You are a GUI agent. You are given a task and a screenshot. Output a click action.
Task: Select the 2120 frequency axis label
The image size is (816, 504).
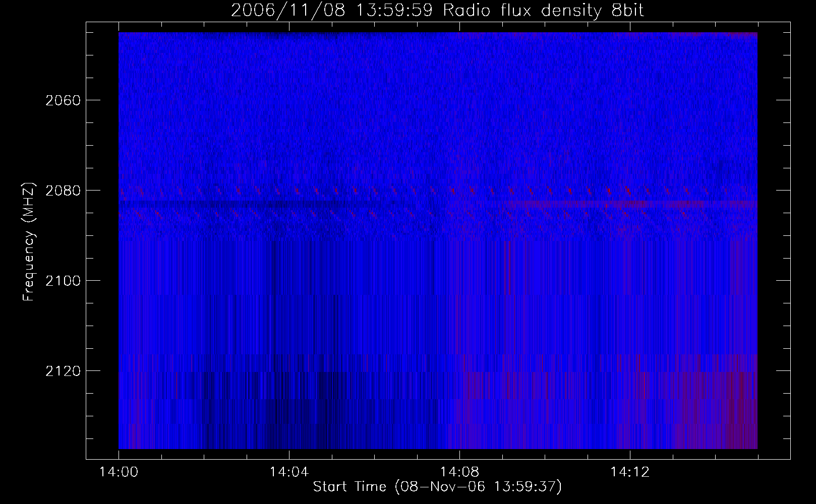tap(63, 371)
